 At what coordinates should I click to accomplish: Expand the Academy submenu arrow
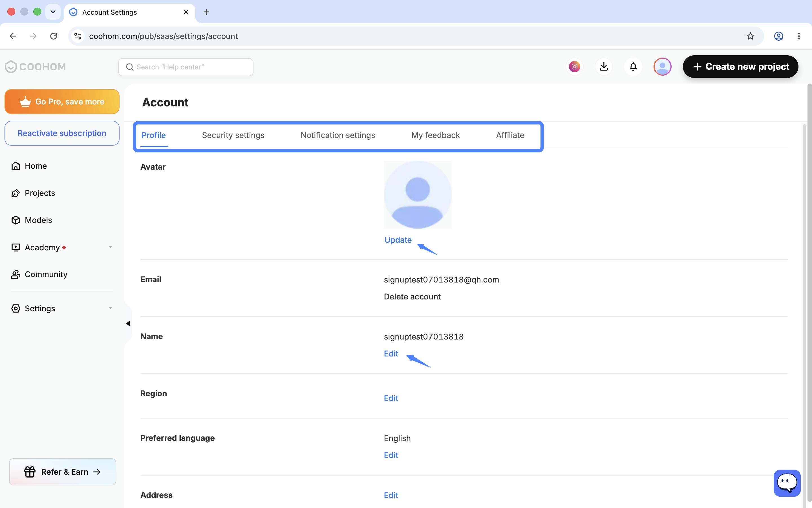111,247
